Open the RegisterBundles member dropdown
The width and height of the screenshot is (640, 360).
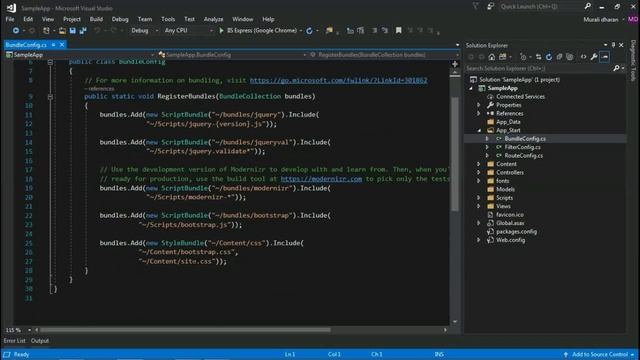(384, 55)
